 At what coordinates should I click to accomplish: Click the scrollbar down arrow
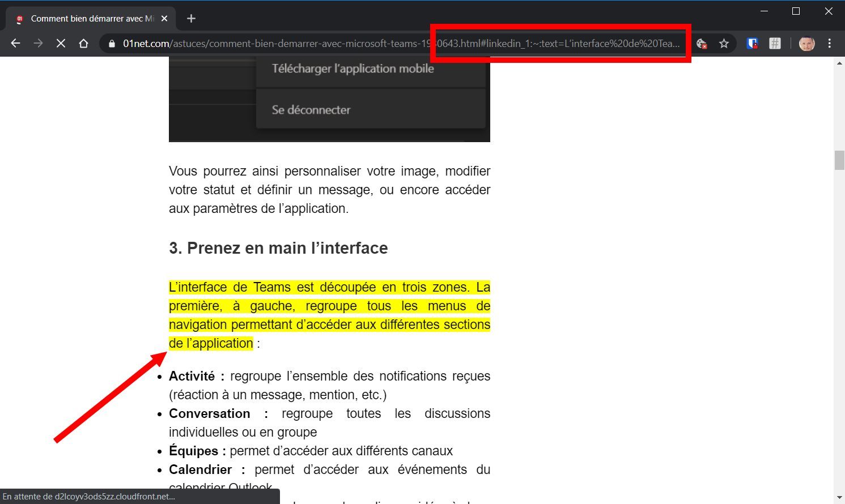(839, 498)
